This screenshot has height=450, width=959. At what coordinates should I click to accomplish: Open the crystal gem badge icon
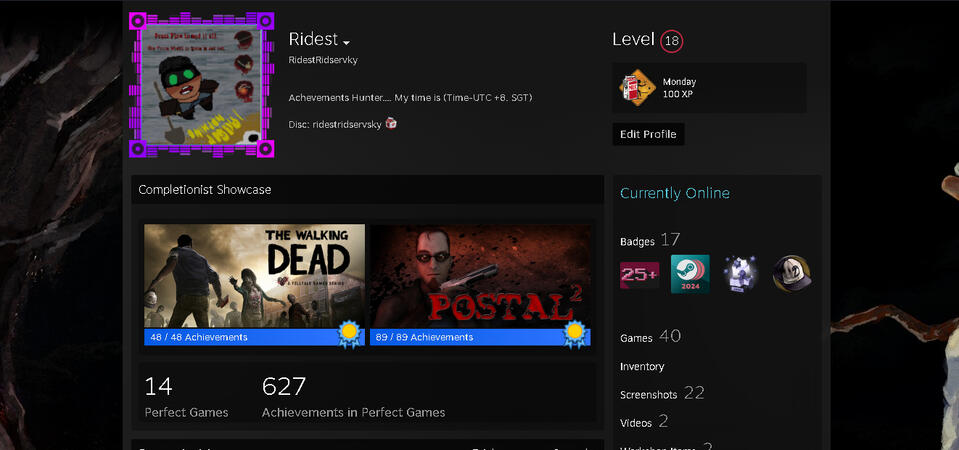pyautogui.click(x=741, y=274)
